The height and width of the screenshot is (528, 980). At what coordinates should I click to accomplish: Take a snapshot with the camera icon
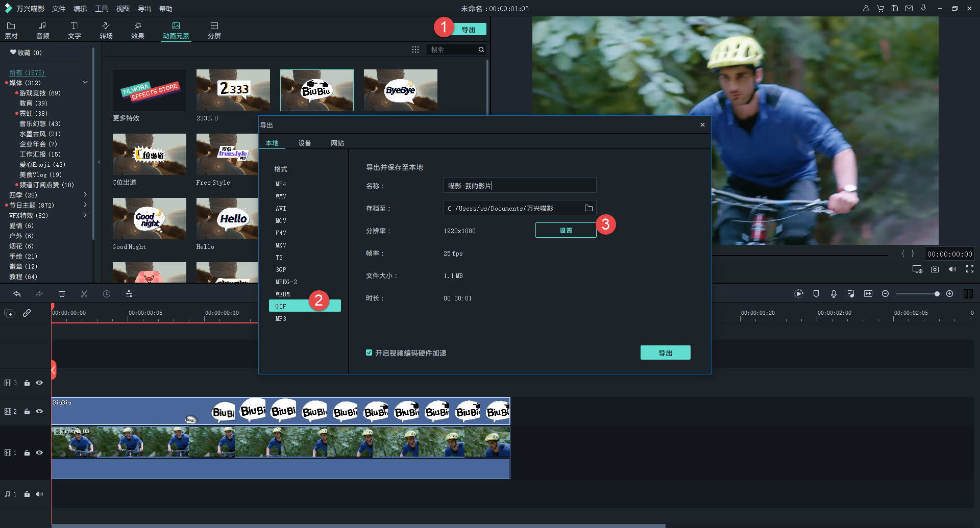(x=935, y=269)
